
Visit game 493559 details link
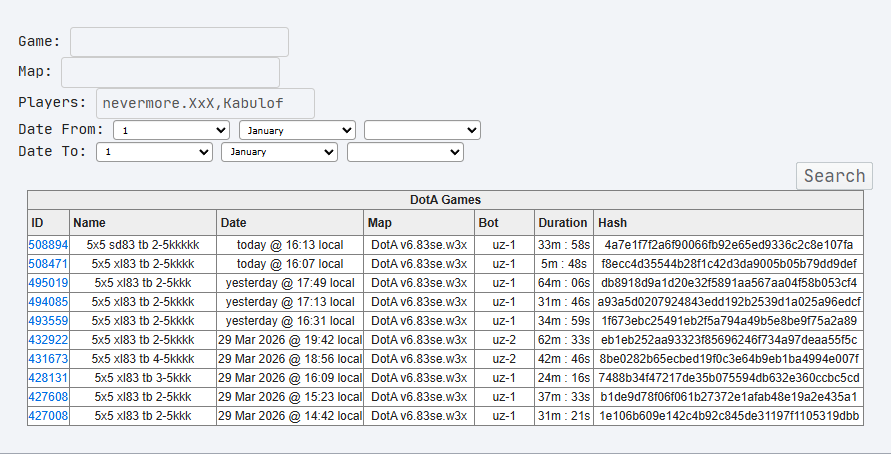coord(48,321)
